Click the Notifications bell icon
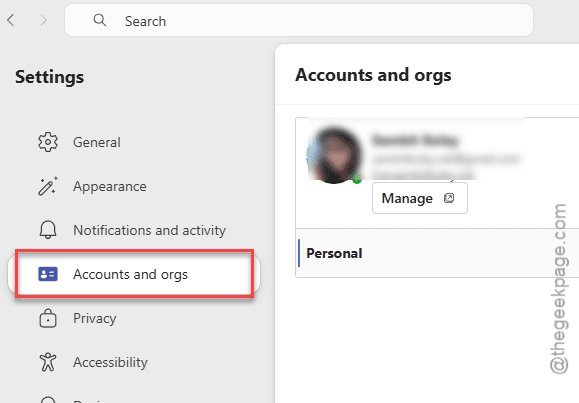The width and height of the screenshot is (579, 403). point(48,230)
